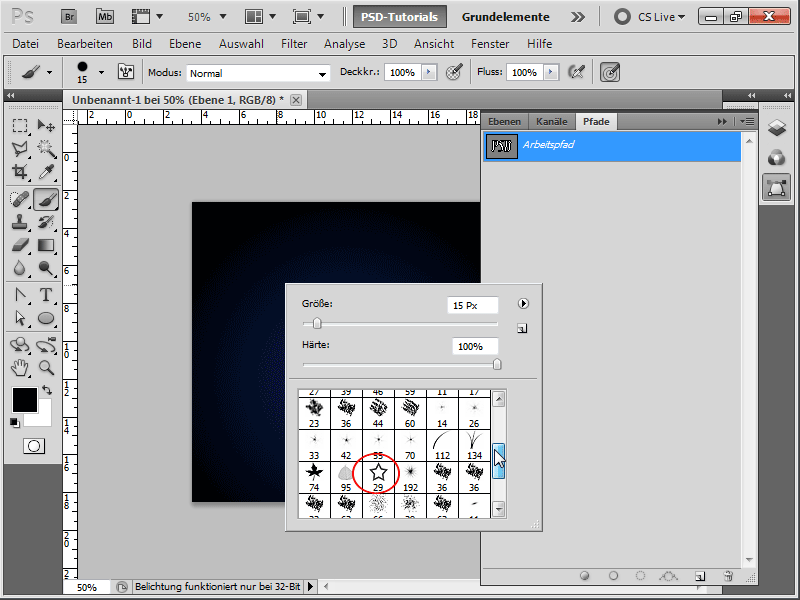The image size is (800, 600).
Task: Select the Blur tool
Action: pos(20,268)
